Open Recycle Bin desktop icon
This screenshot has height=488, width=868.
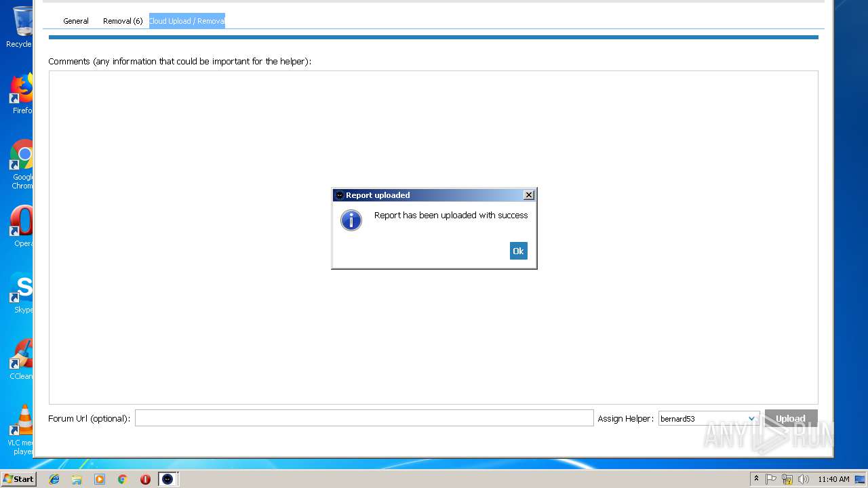pyautogui.click(x=20, y=26)
